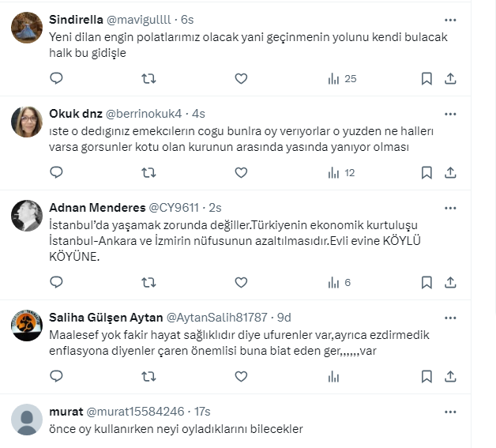Bookmark Saliha Gülşen Aytan's tweet

pos(426,377)
